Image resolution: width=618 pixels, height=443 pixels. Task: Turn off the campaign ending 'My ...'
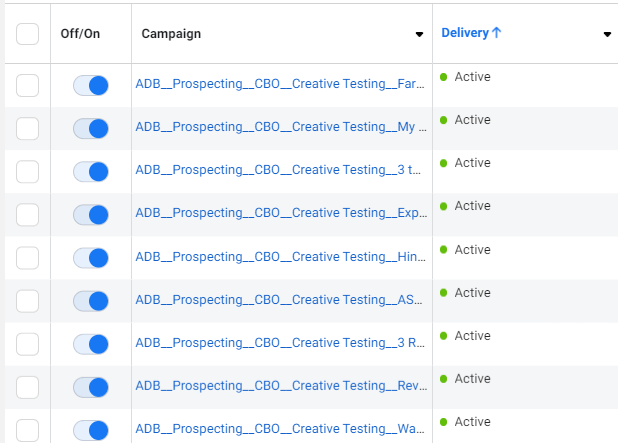[x=91, y=129]
